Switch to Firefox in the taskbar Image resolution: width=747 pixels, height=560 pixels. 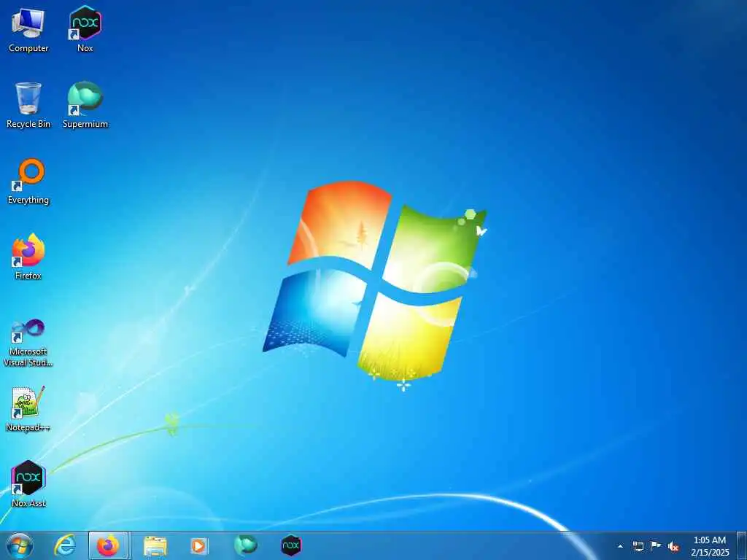[x=108, y=545]
